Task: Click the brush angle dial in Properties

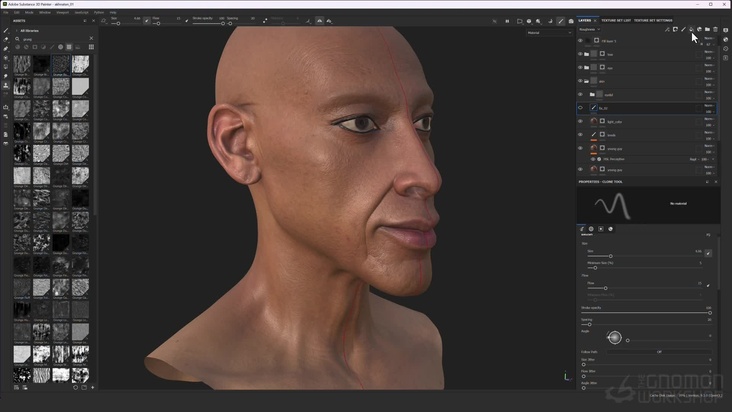Action: 614,337
